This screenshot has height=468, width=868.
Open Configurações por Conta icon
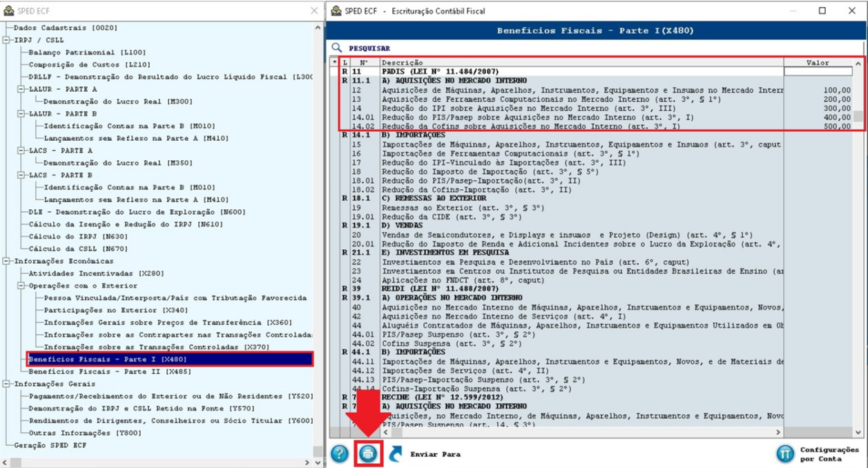tap(785, 454)
